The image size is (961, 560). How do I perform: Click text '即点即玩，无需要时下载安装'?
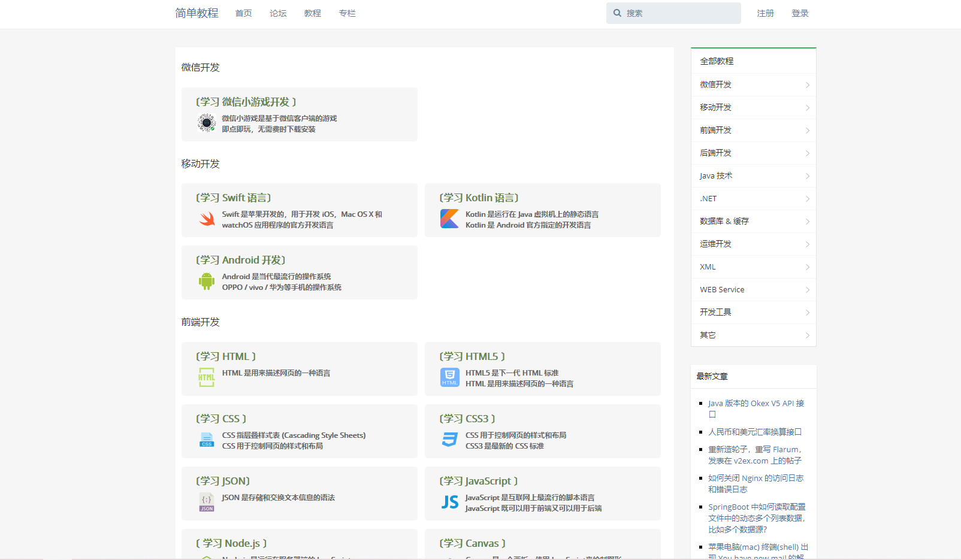[x=268, y=129]
